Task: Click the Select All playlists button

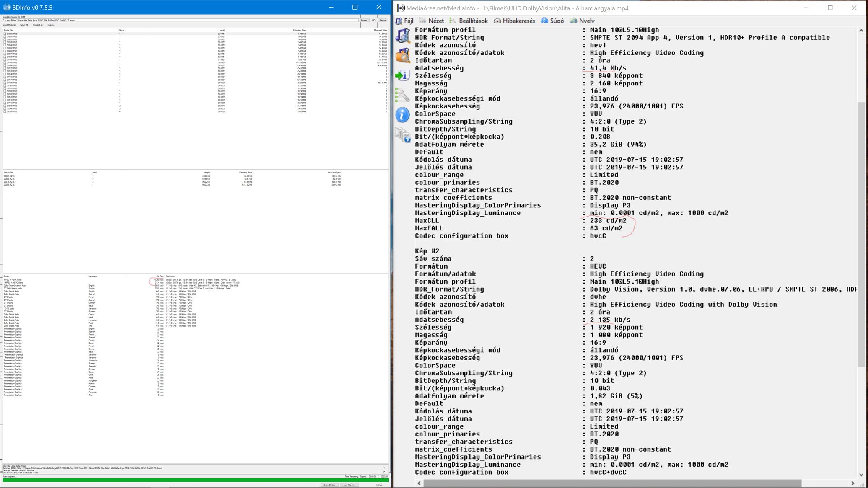Action: (x=24, y=25)
